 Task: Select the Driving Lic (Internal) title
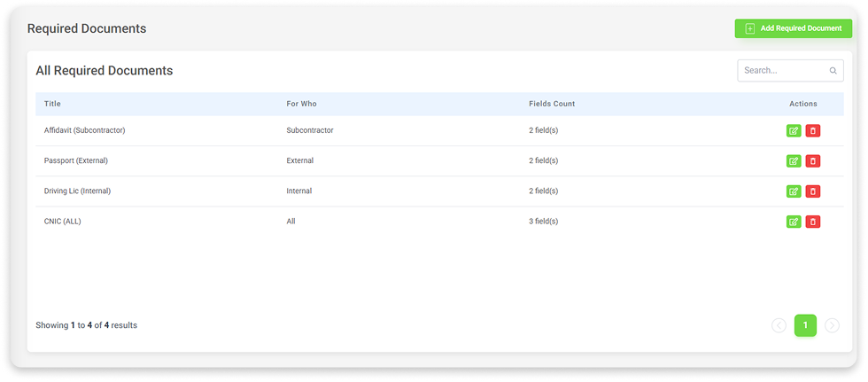click(x=78, y=191)
